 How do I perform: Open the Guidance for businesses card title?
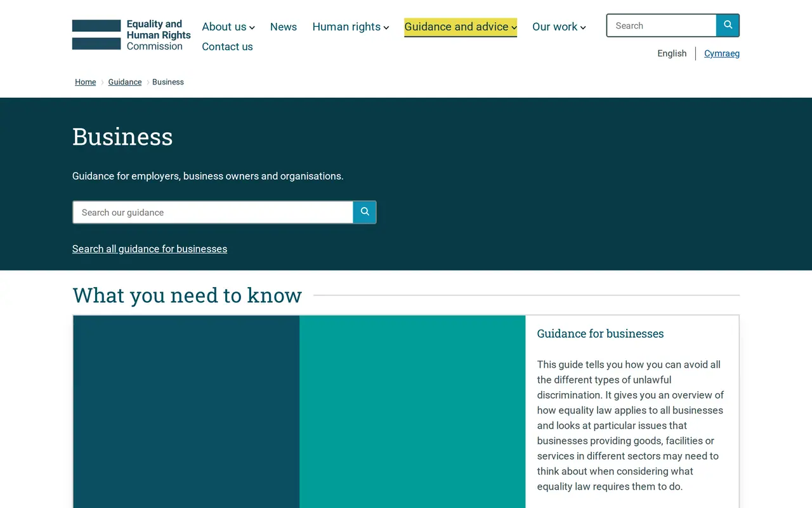click(601, 333)
